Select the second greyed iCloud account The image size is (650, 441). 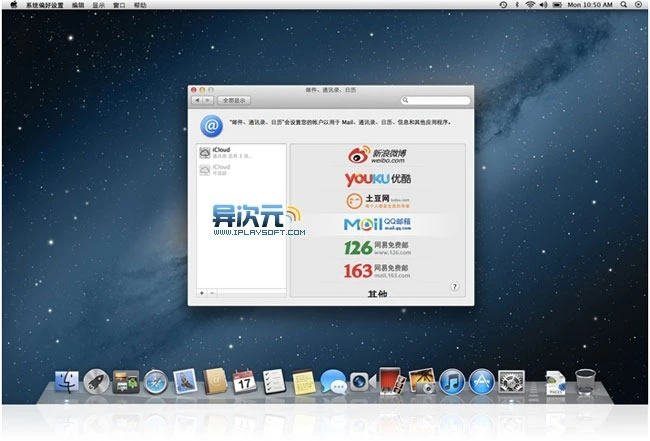click(241, 170)
